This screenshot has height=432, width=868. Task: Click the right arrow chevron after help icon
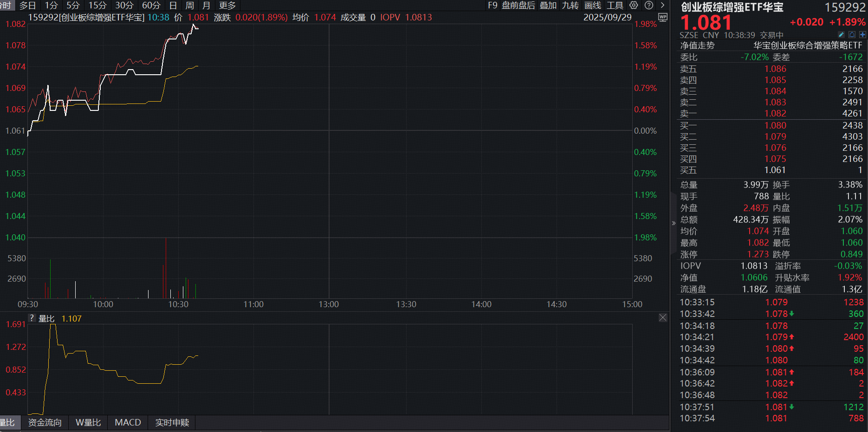tap(662, 6)
